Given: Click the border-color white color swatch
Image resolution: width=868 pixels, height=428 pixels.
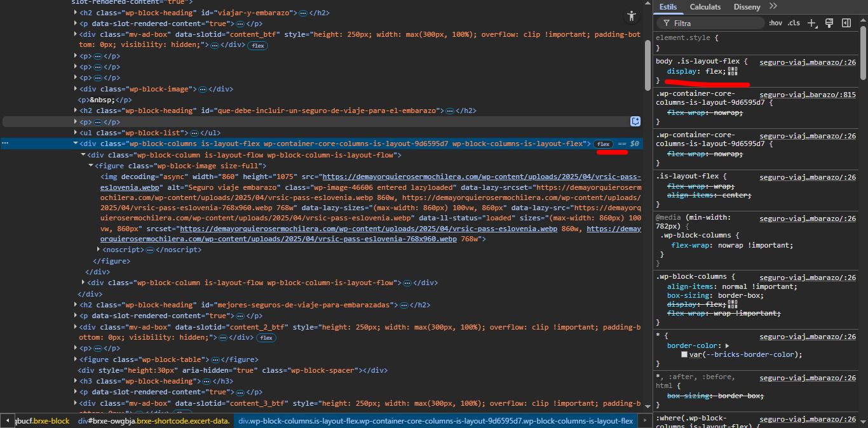Looking at the screenshot, I should coord(684,355).
